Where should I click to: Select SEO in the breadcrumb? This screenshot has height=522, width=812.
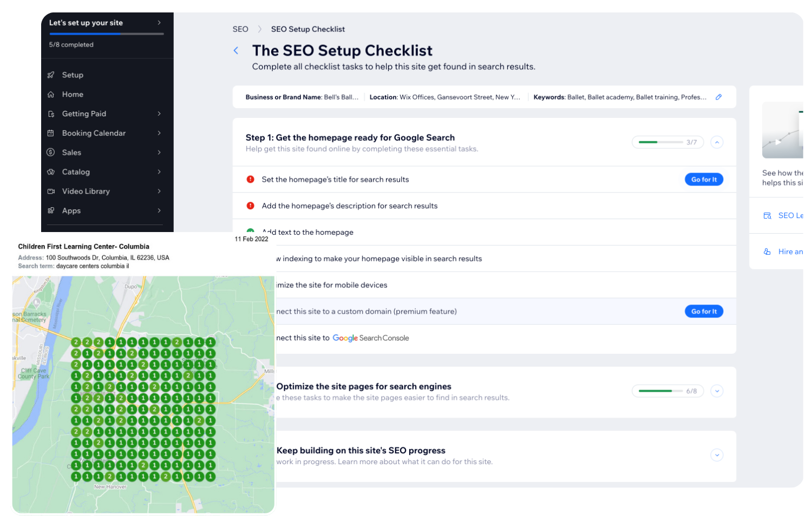240,29
